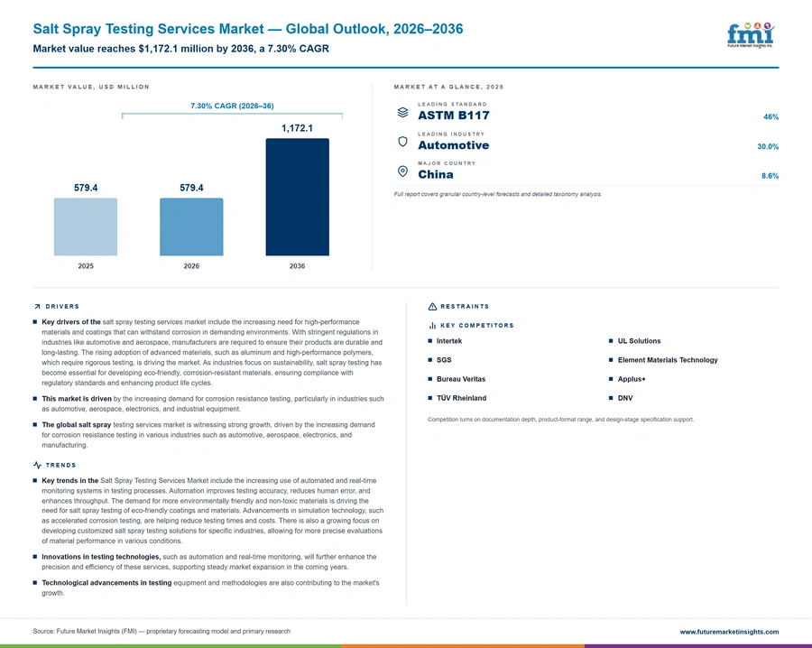Click the Market Value, USD Million heading
This screenshot has width=812, height=648.
pos(91,87)
